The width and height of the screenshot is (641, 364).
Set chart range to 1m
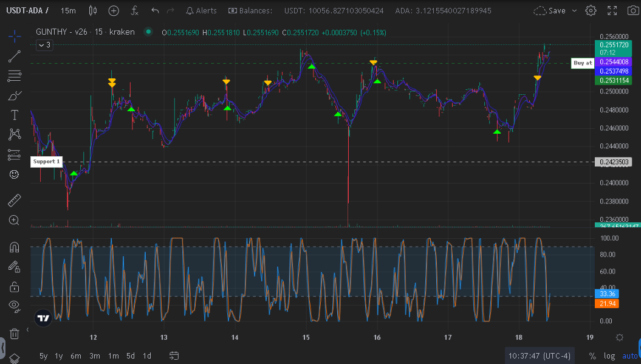tap(113, 355)
